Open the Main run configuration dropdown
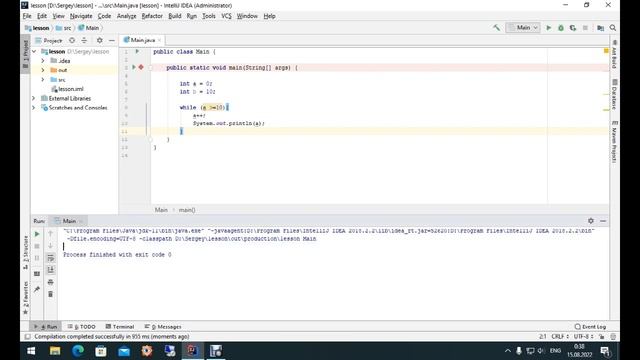Screen dimensions: 640x360 [x=523, y=28]
